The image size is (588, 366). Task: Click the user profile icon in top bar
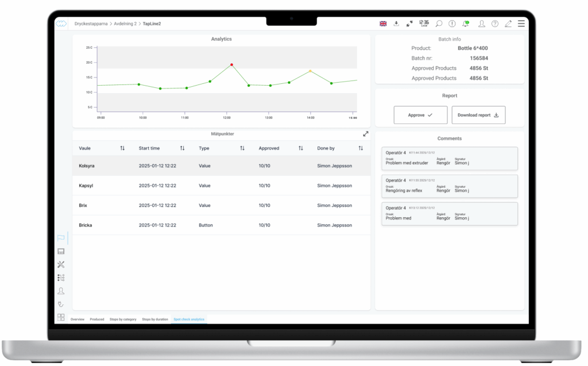(482, 24)
